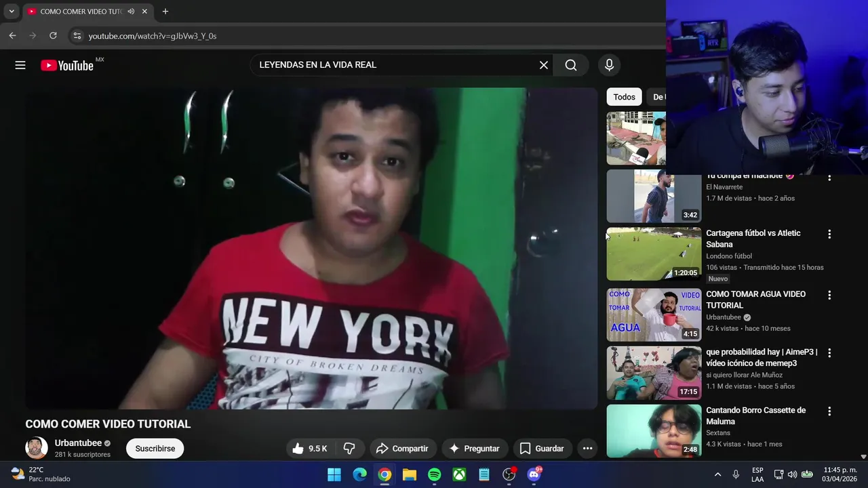The height and width of the screenshot is (488, 868).
Task: Click the El Navarrete channel name
Action: [x=724, y=187]
